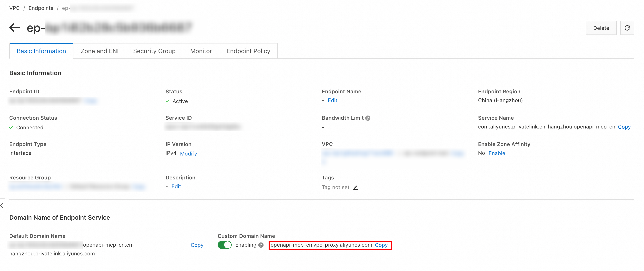Click Modify next to IPv4
Image resolution: width=644 pixels, height=271 pixels.
click(188, 154)
